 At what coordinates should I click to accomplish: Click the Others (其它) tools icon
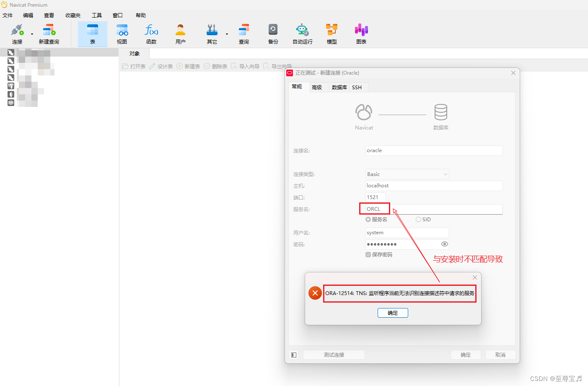tap(212, 34)
